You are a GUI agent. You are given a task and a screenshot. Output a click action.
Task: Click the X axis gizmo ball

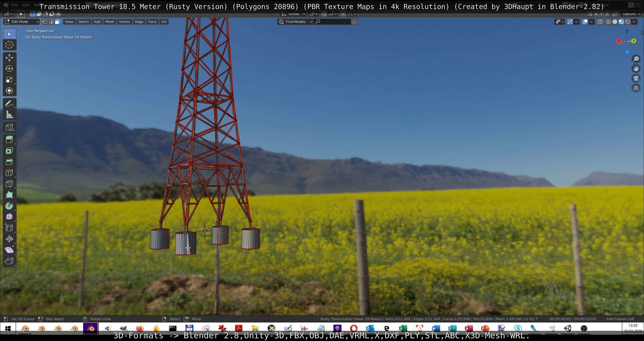[619, 41]
